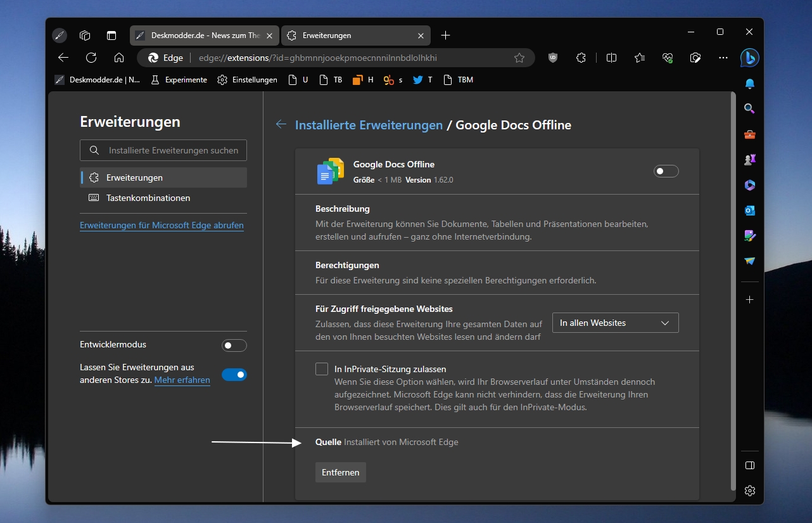
Task: Open notifications bell in Edge sidebar
Action: pyautogui.click(x=750, y=84)
